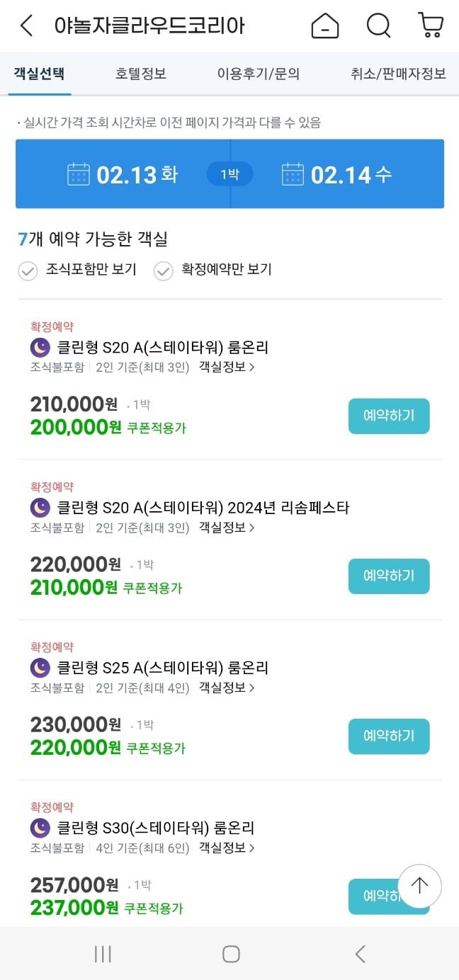This screenshot has width=459, height=980.
Task: Tap 예약하기 for the 210,000원 room
Action: pyautogui.click(x=389, y=416)
